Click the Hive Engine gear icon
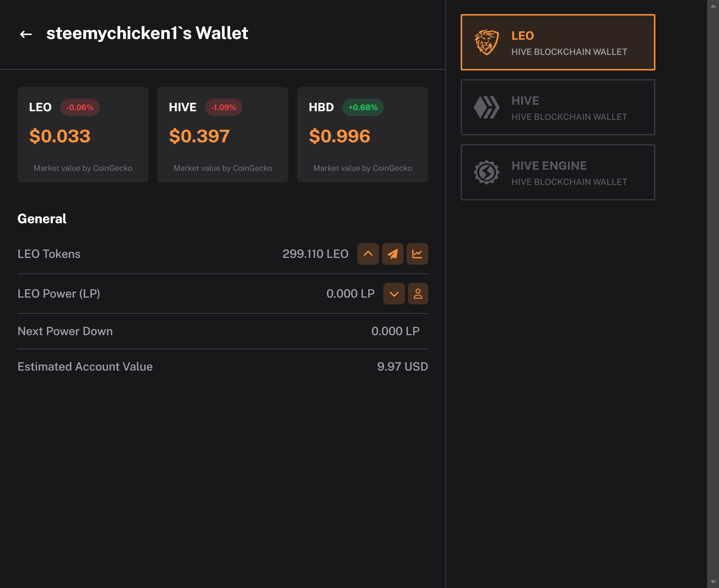719x588 pixels. tap(487, 172)
